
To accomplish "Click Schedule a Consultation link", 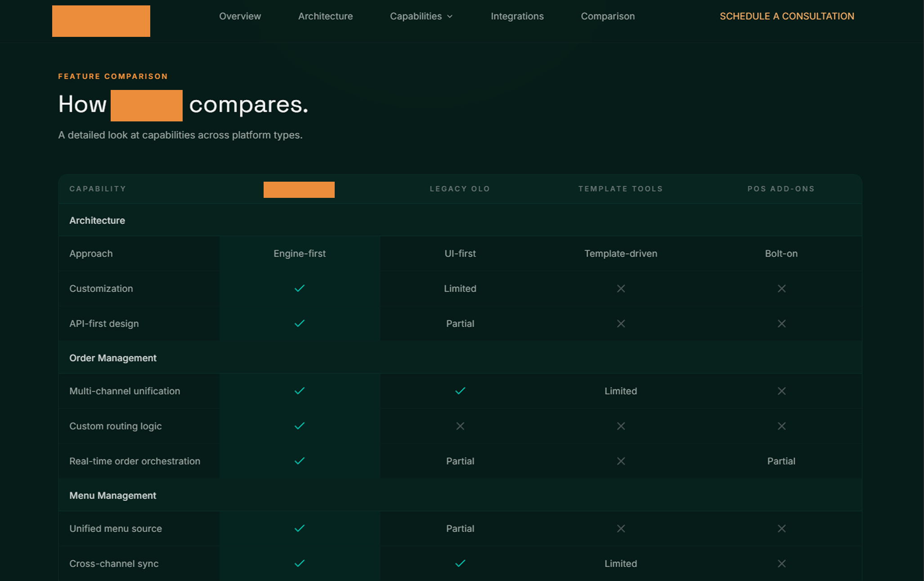I will point(786,16).
